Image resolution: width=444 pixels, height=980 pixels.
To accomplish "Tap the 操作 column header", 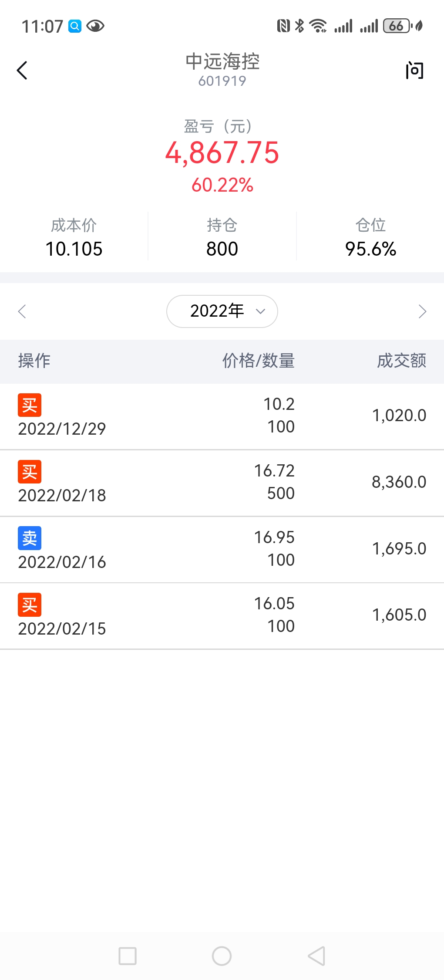I will click(34, 361).
